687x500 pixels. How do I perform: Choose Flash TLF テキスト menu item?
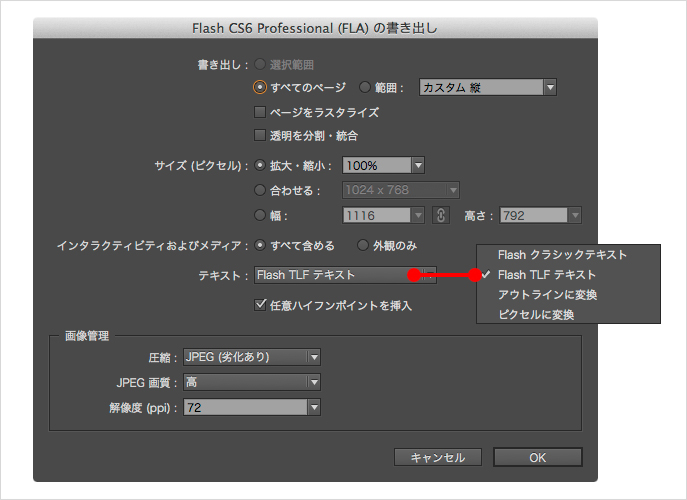[x=568, y=275]
